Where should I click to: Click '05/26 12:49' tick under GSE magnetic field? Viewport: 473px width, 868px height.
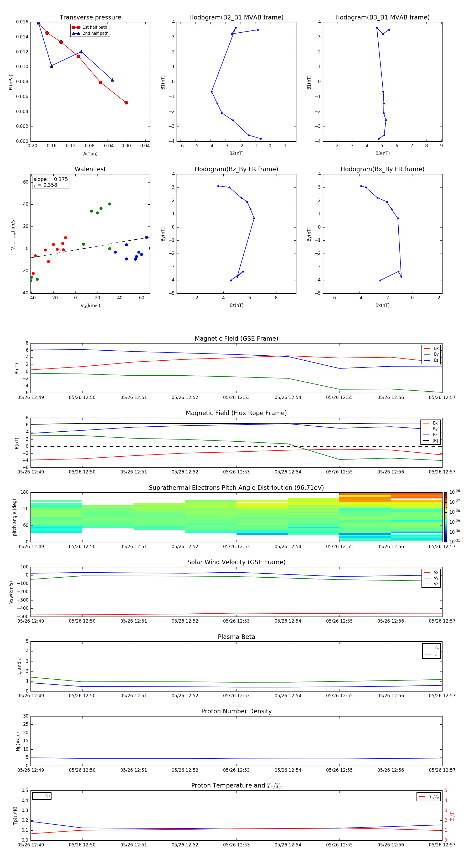[31, 398]
